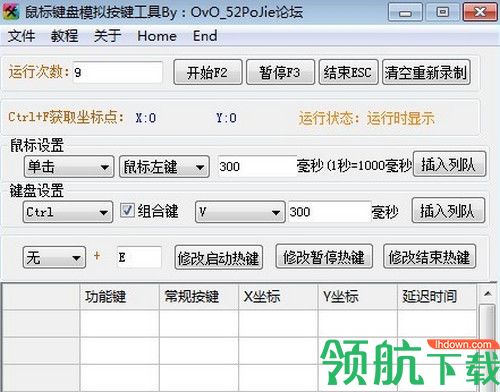Open the 无 hotkey modifier dropdown
This screenshot has width=500, height=392.
[54, 257]
